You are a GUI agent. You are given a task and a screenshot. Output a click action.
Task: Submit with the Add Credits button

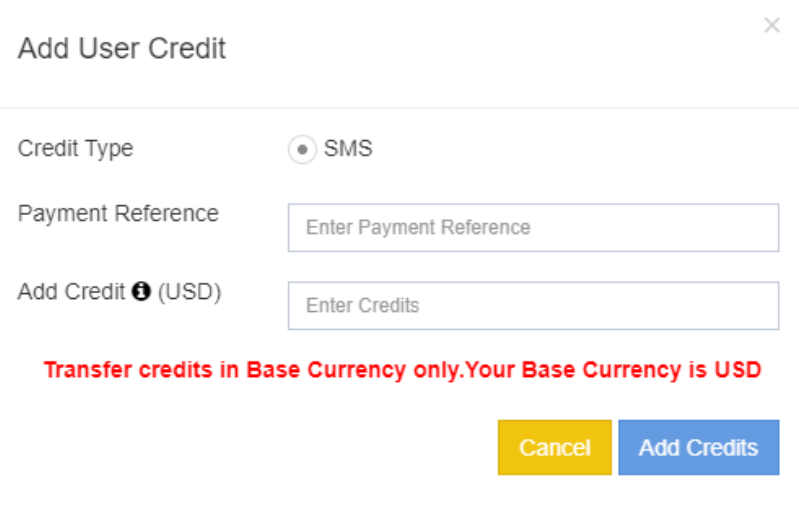tap(698, 447)
